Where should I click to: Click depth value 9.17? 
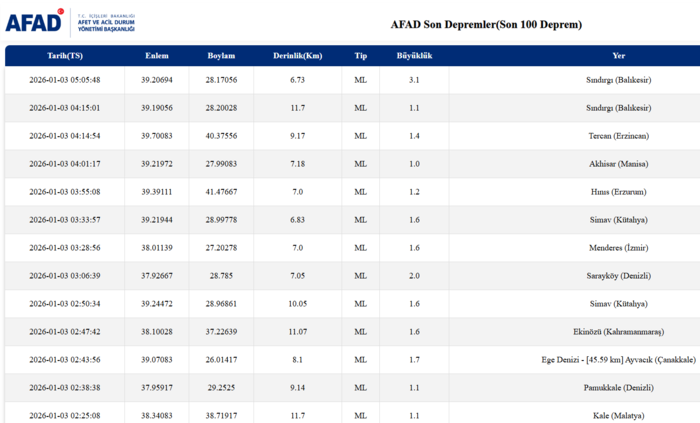(x=297, y=136)
